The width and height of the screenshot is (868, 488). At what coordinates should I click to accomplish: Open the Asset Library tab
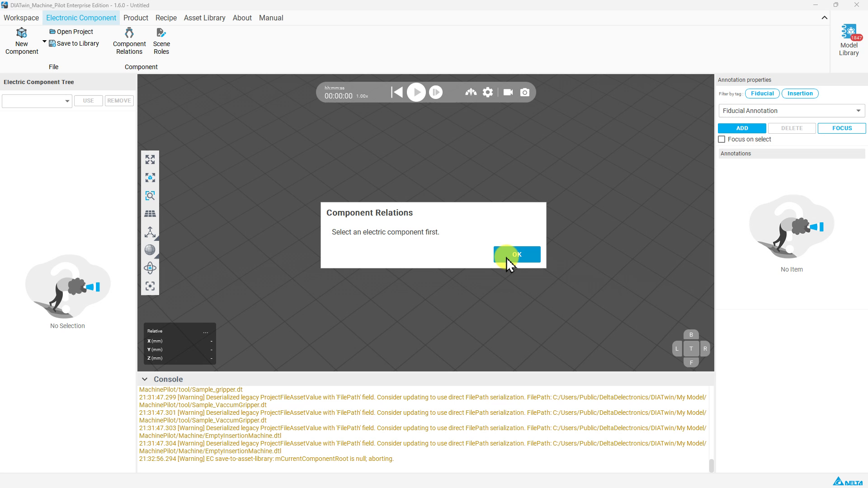(x=204, y=18)
